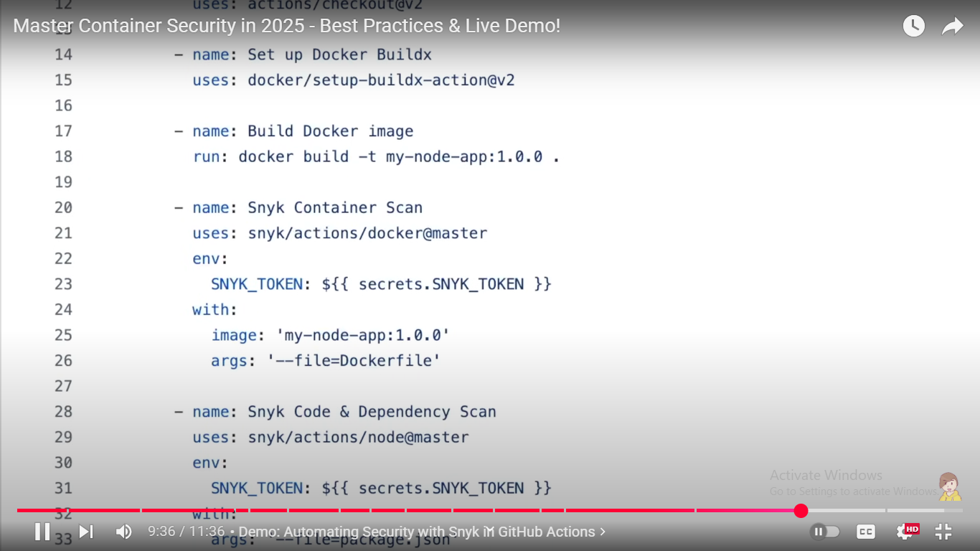980x551 pixels.
Task: Seek to the first chapter segment of the progress bar
Action: coord(79,511)
